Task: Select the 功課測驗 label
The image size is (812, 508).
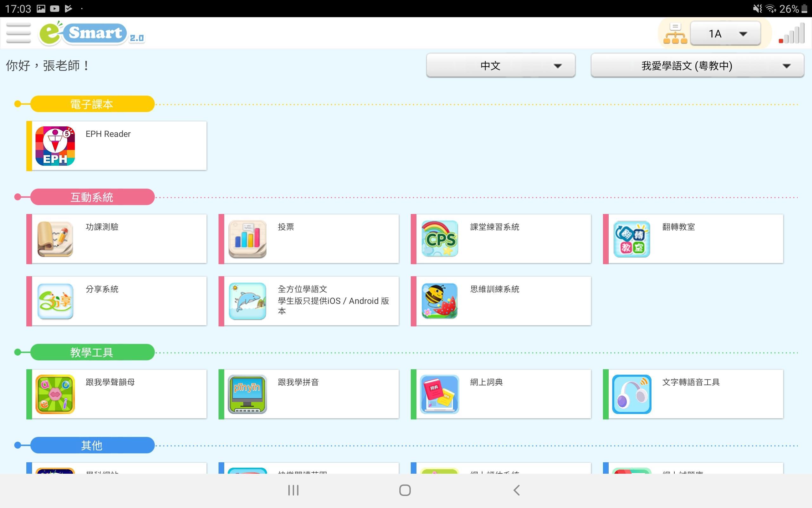Action: click(102, 227)
